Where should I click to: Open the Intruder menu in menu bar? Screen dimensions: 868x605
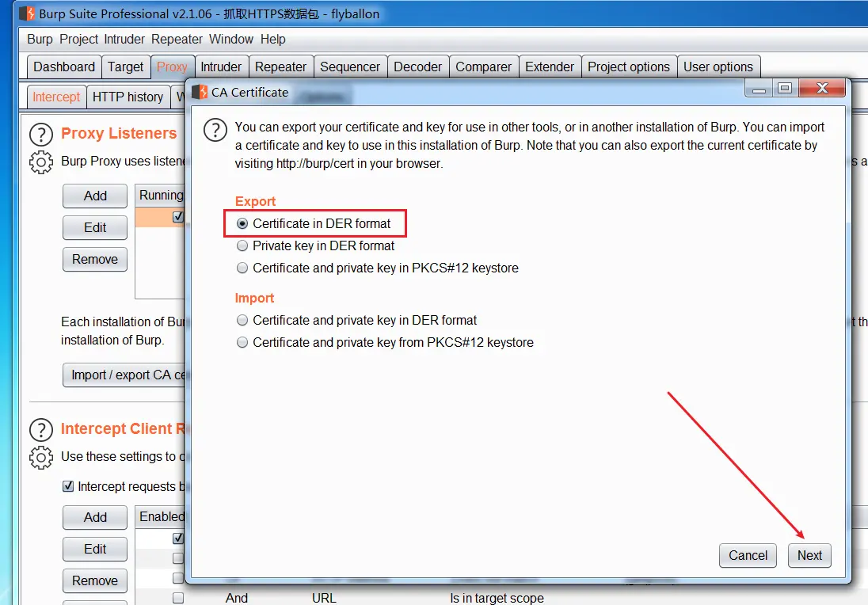124,40
